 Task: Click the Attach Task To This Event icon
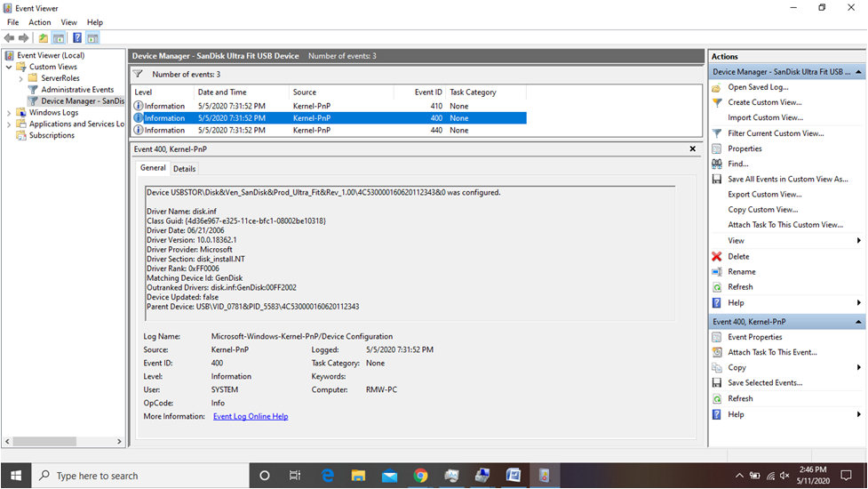[717, 352]
